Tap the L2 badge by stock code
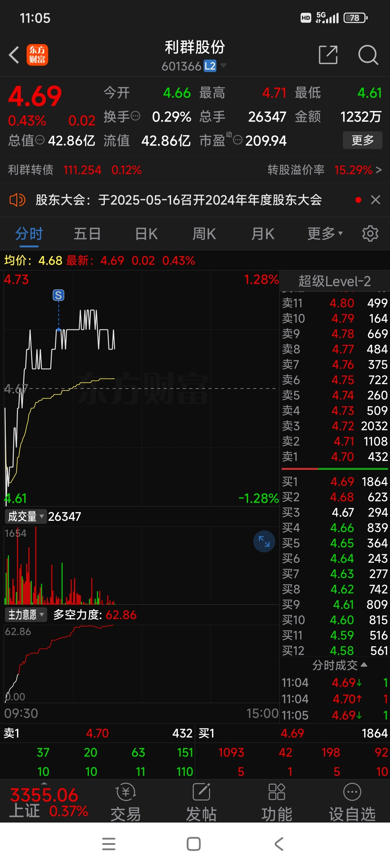 coord(210,66)
